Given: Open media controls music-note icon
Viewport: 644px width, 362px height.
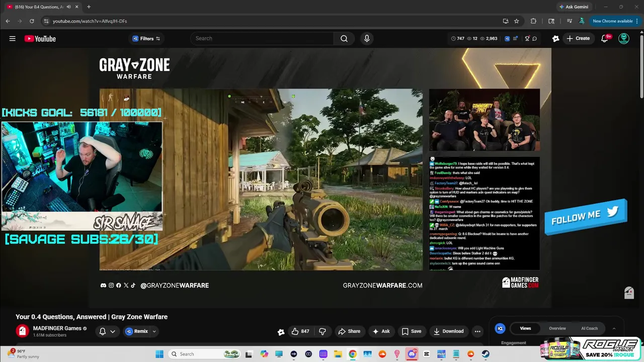Looking at the screenshot, I should click(x=569, y=21).
